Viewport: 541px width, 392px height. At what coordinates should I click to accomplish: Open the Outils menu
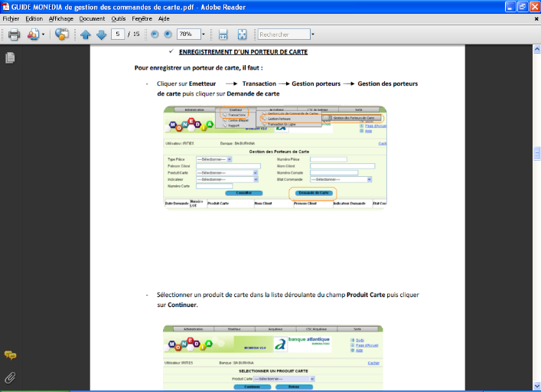[x=119, y=18]
